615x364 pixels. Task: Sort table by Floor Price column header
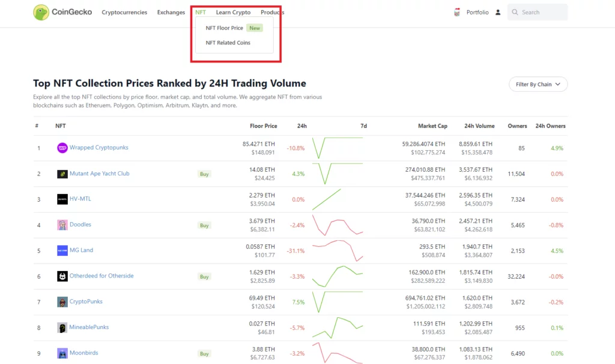(x=263, y=126)
